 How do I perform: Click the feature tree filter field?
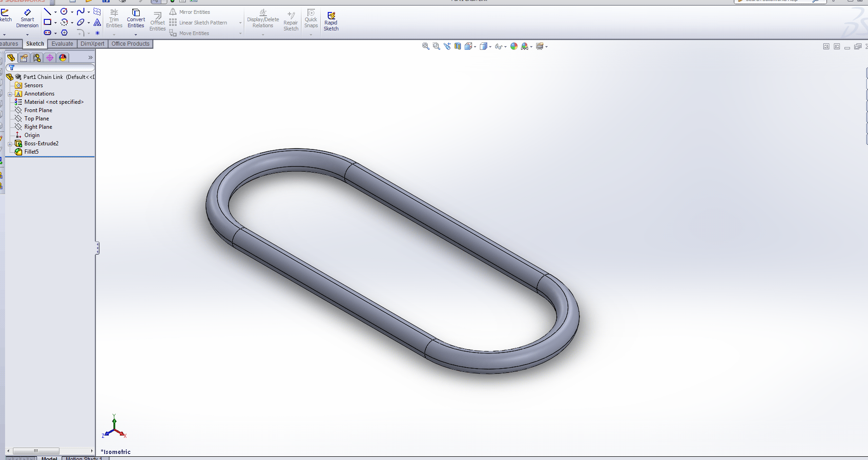point(51,68)
